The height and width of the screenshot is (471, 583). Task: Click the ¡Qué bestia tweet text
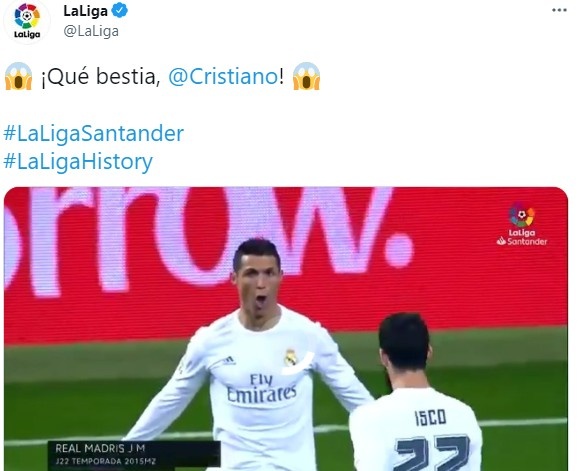(x=100, y=77)
